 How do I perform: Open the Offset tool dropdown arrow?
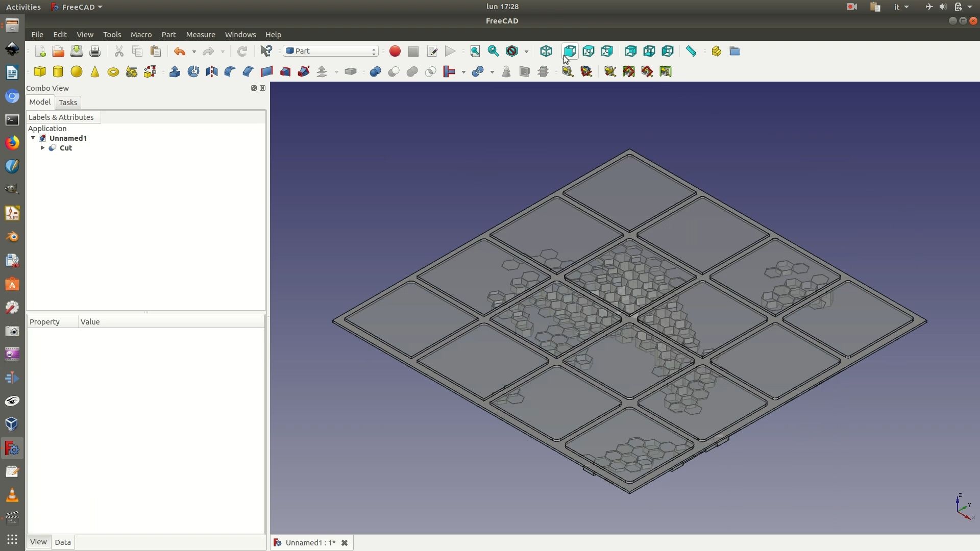336,72
